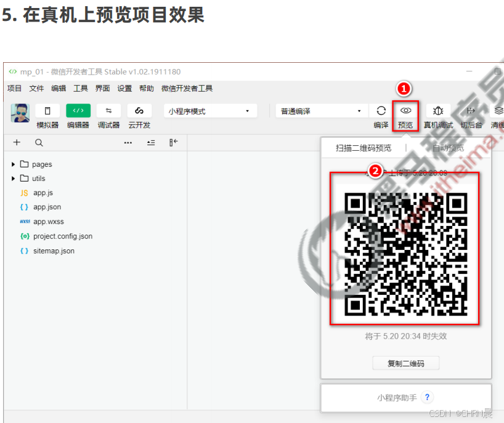The height and width of the screenshot is (423, 504).
Task: Click the 清缓存 clear cache icon
Action: point(498,111)
